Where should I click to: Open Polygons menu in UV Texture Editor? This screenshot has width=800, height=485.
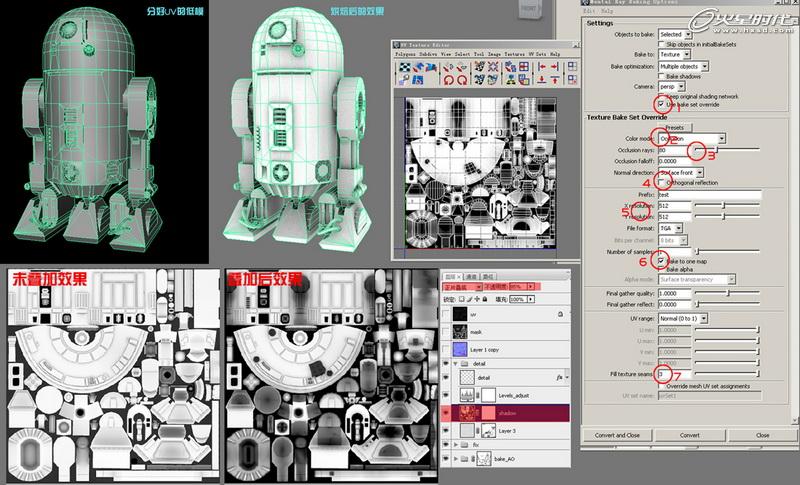tap(406, 54)
